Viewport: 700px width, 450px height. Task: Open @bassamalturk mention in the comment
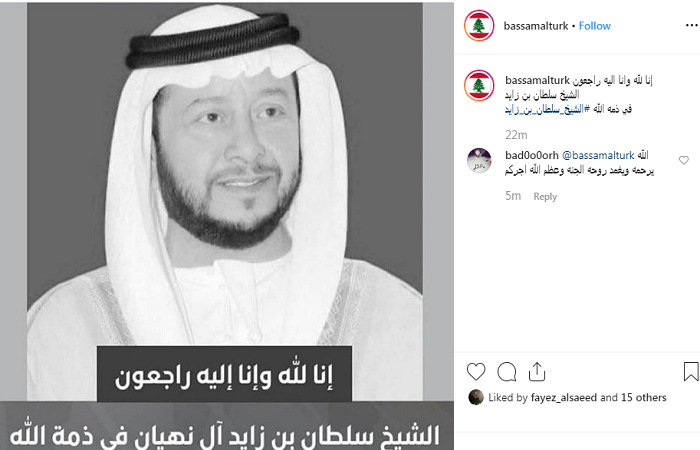coord(598,155)
